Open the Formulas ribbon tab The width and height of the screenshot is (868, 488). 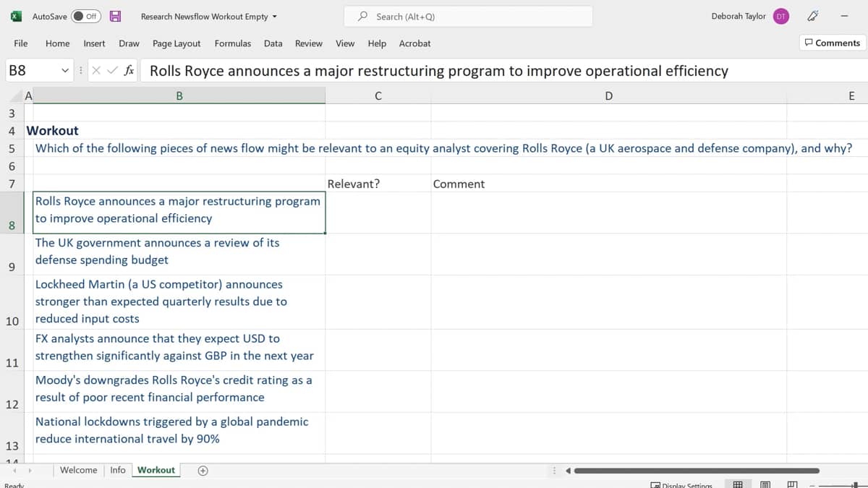[233, 43]
